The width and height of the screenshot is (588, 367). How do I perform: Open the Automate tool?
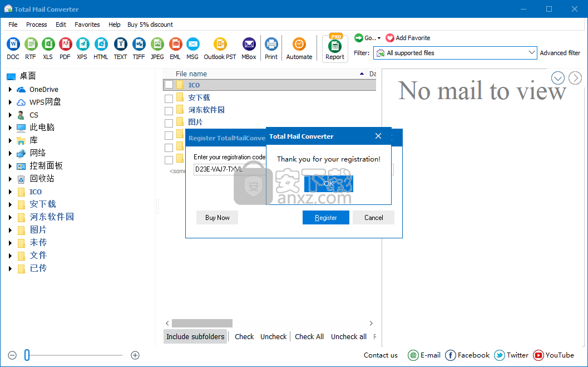pyautogui.click(x=299, y=45)
